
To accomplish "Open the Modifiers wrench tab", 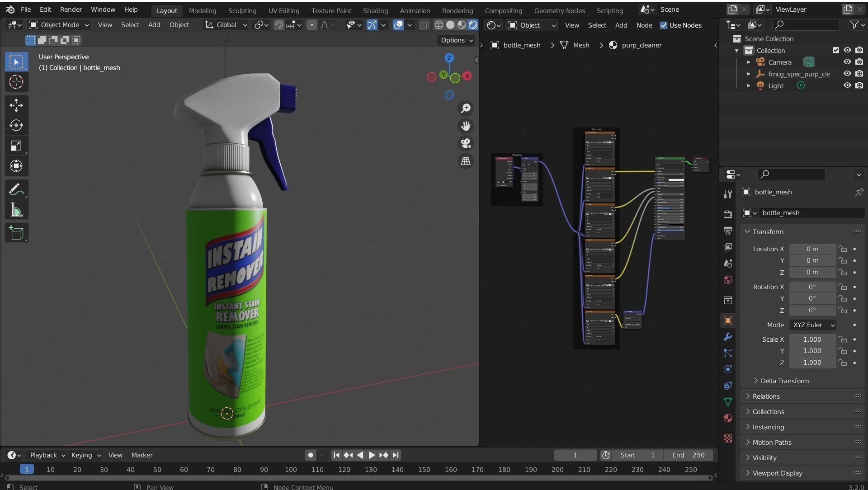I will (x=728, y=337).
